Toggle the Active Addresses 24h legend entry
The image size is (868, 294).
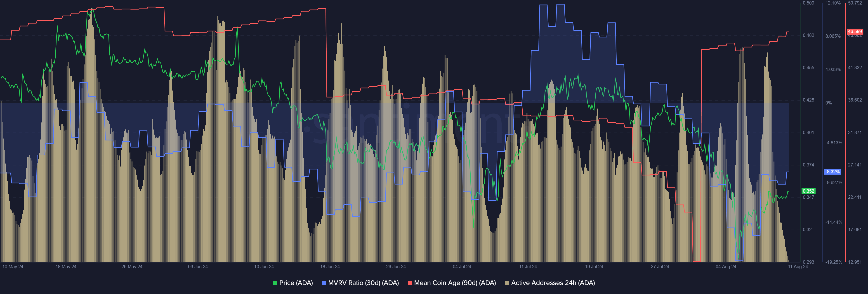pos(550,283)
